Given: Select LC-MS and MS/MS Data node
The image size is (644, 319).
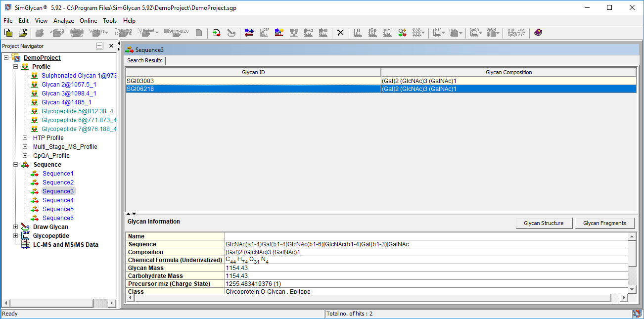Looking at the screenshot, I should [66, 245].
